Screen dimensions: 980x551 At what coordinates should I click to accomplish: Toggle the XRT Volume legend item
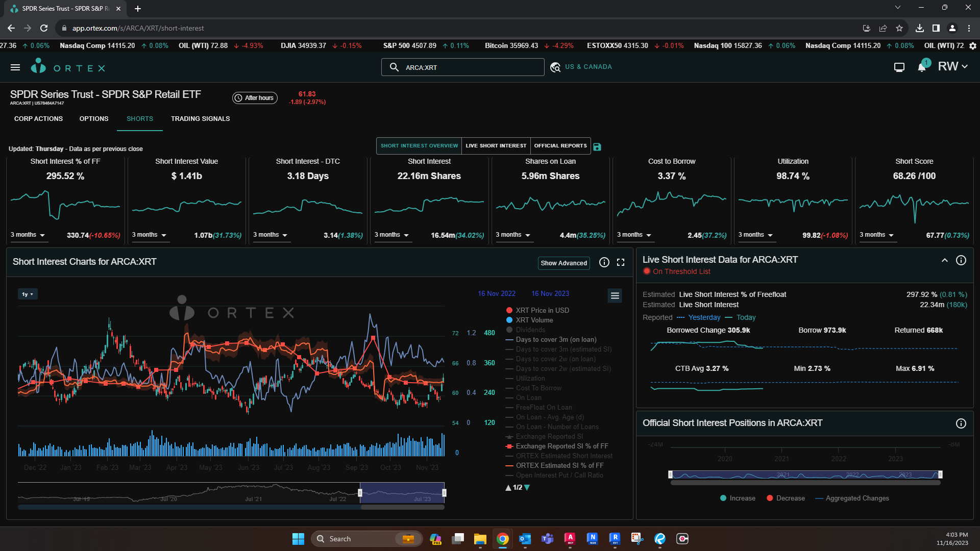coord(534,320)
